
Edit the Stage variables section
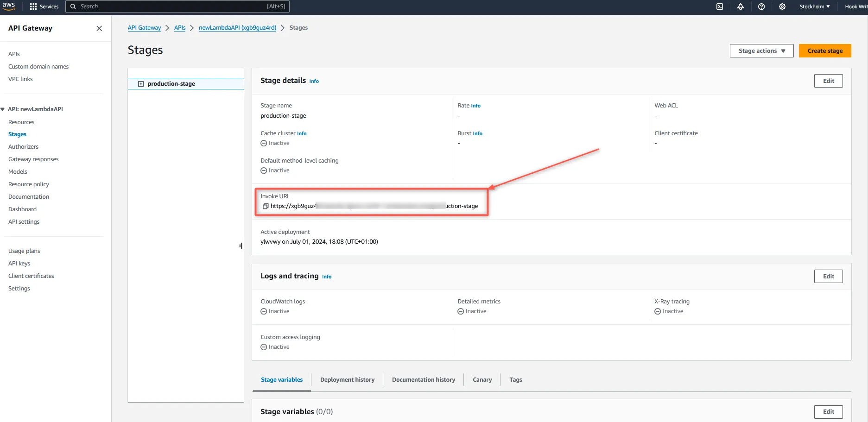click(x=829, y=412)
